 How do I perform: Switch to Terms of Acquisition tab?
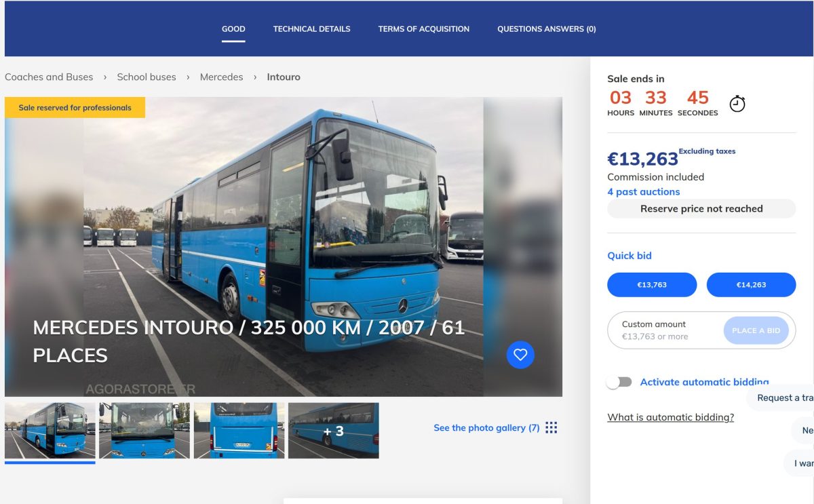[423, 29]
